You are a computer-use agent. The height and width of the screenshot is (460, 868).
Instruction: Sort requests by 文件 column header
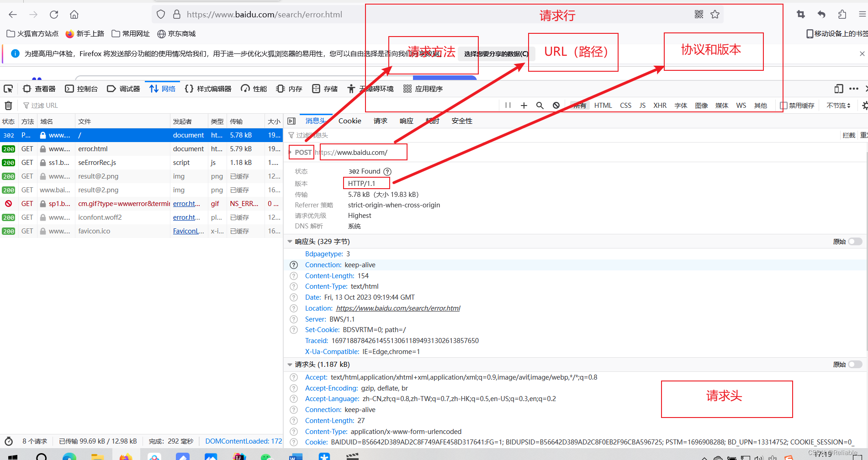122,122
